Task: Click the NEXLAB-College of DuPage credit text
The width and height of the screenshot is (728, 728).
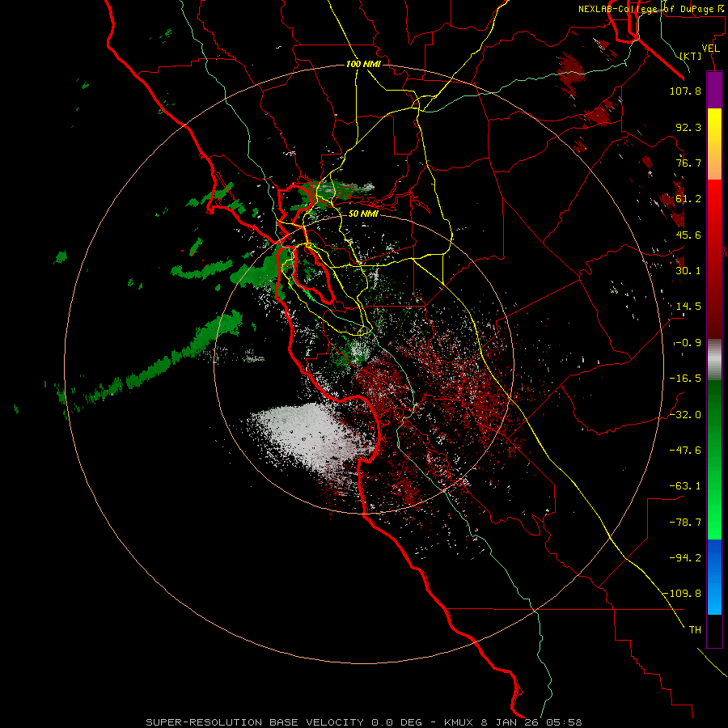Action: tap(653, 8)
